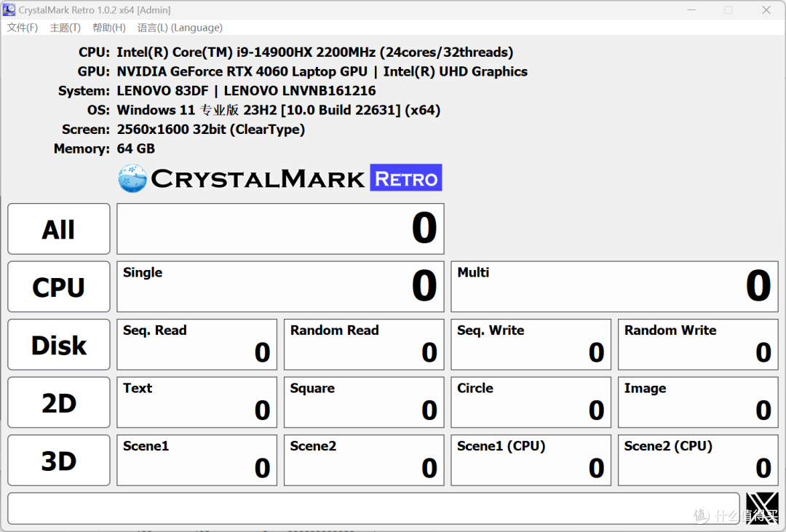Open the 主题(T) theme menu
The width and height of the screenshot is (786, 532).
pyautogui.click(x=65, y=28)
